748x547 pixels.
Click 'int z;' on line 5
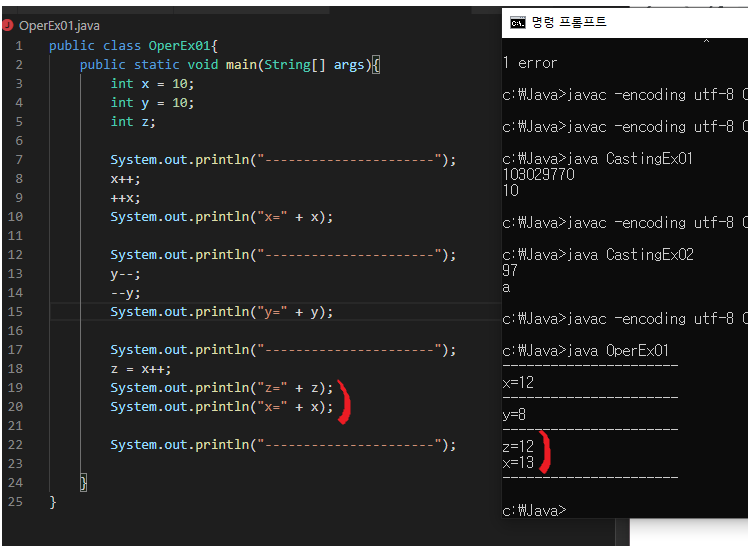[x=133, y=122]
